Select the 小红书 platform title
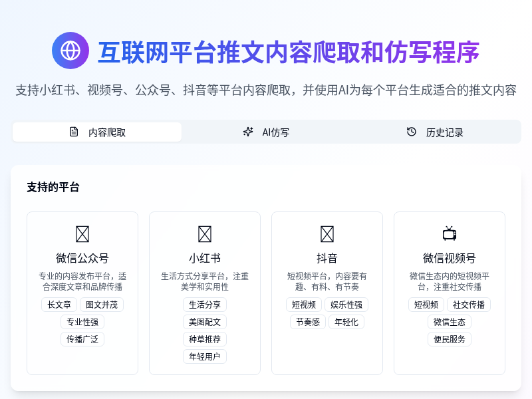Image resolution: width=532 pixels, height=399 pixels. pos(205,258)
